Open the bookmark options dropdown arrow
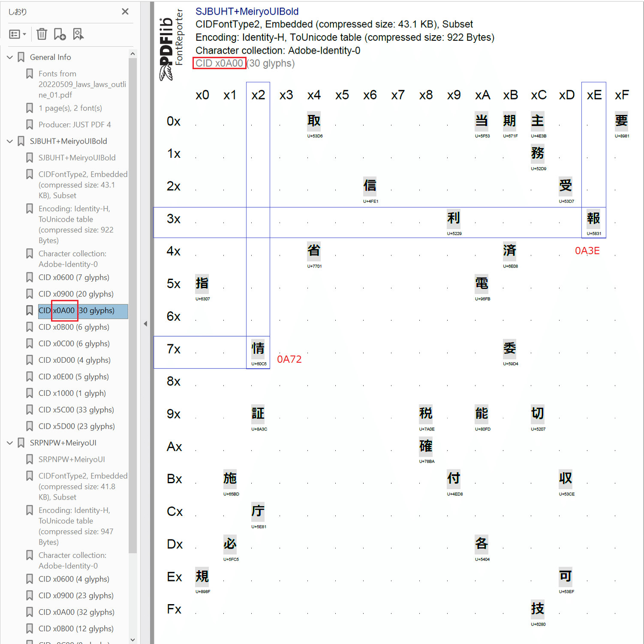This screenshot has height=644, width=644. (x=25, y=34)
